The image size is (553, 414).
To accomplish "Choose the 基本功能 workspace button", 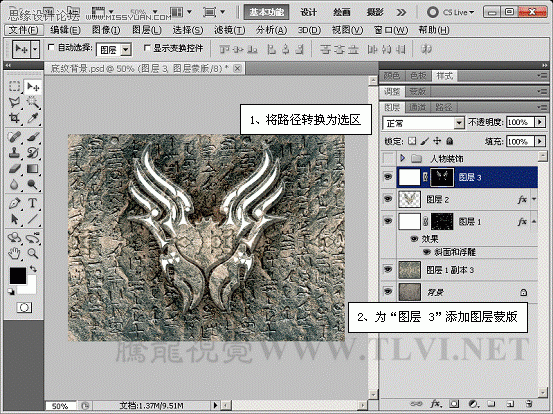I will click(267, 12).
